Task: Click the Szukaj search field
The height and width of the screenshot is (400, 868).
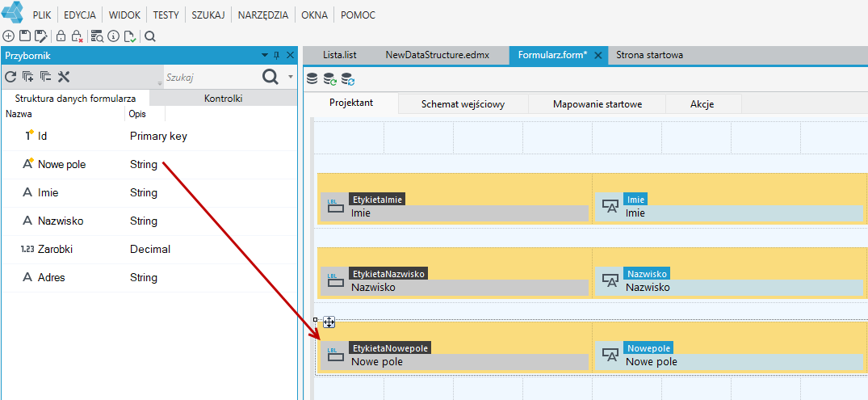Action: pyautogui.click(x=212, y=78)
